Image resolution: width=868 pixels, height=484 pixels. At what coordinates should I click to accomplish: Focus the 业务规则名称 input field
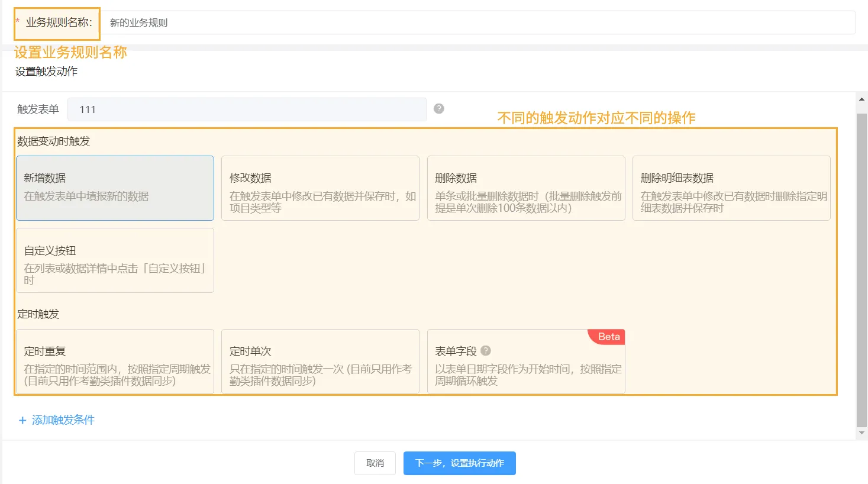(x=478, y=22)
